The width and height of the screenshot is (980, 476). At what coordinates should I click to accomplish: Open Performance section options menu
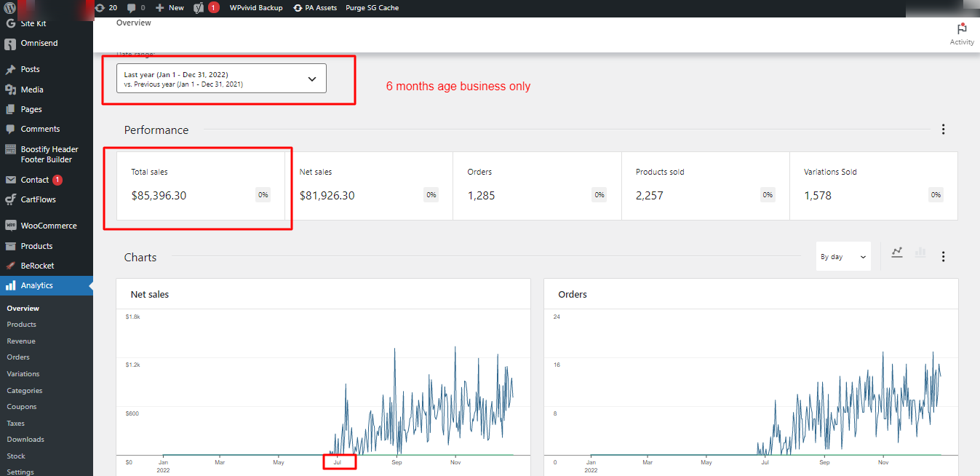pyautogui.click(x=944, y=130)
